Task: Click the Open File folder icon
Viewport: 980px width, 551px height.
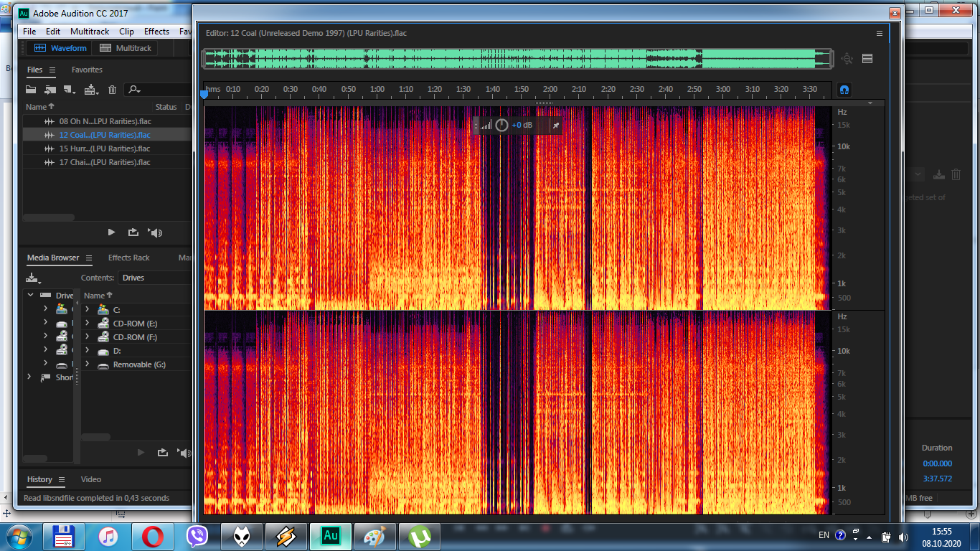Action: tap(31, 90)
